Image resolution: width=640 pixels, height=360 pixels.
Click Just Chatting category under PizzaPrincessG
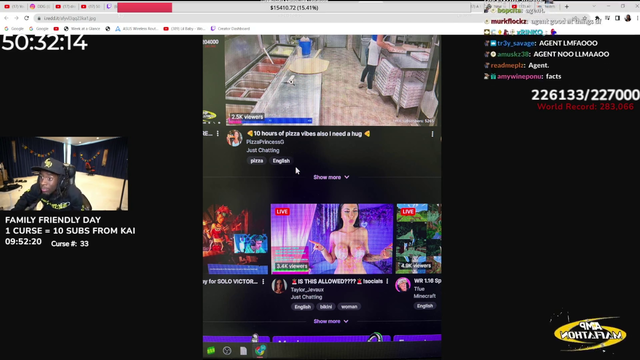click(x=263, y=150)
